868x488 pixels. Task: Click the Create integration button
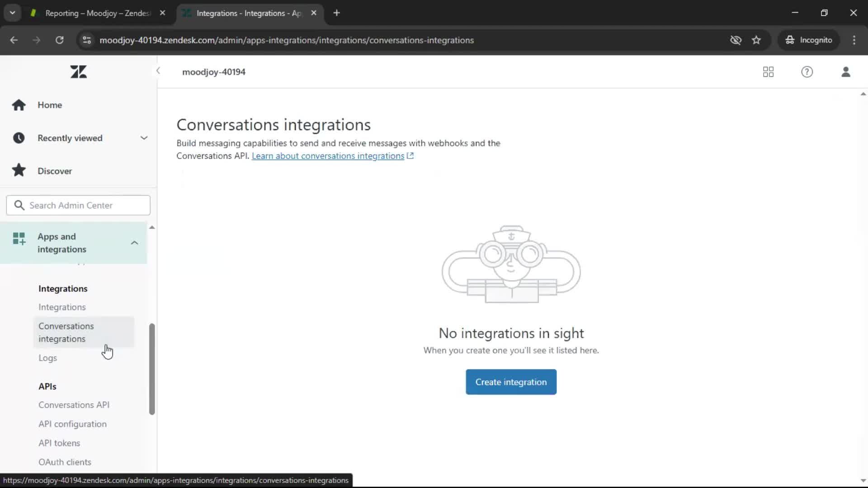tap(511, 382)
